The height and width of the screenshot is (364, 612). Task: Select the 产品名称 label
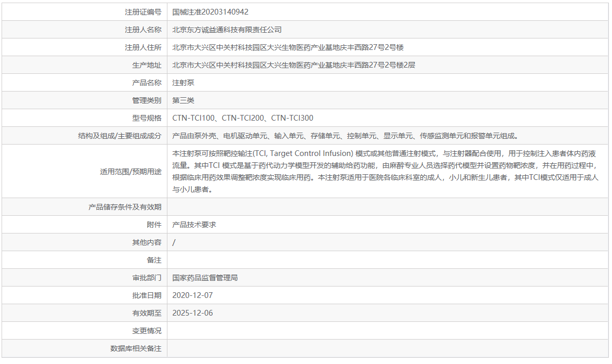click(x=146, y=83)
